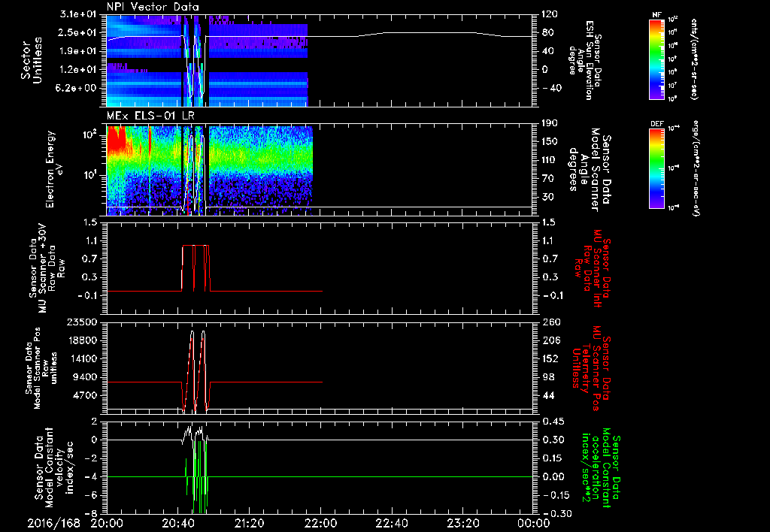This screenshot has width=770, height=532.
Task: Click the ESH Sun Elevation Angle axis title
Action: click(585, 60)
